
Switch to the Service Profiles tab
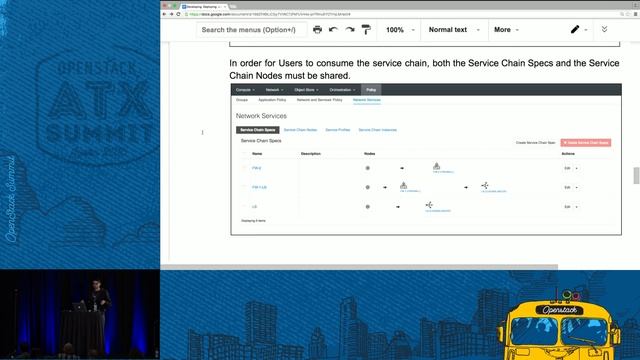[338, 130]
